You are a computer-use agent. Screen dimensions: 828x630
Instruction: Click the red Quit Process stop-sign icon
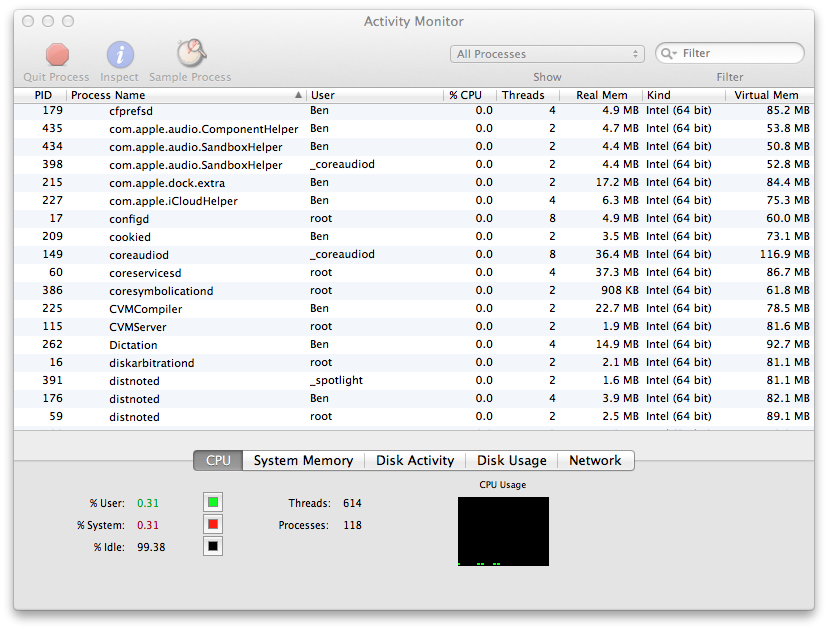[x=57, y=54]
